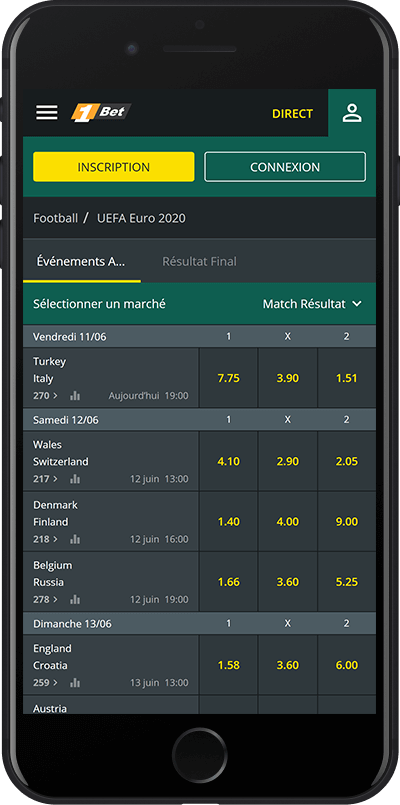Open stats chart icon for Wales vs Switzerland

(x=75, y=479)
